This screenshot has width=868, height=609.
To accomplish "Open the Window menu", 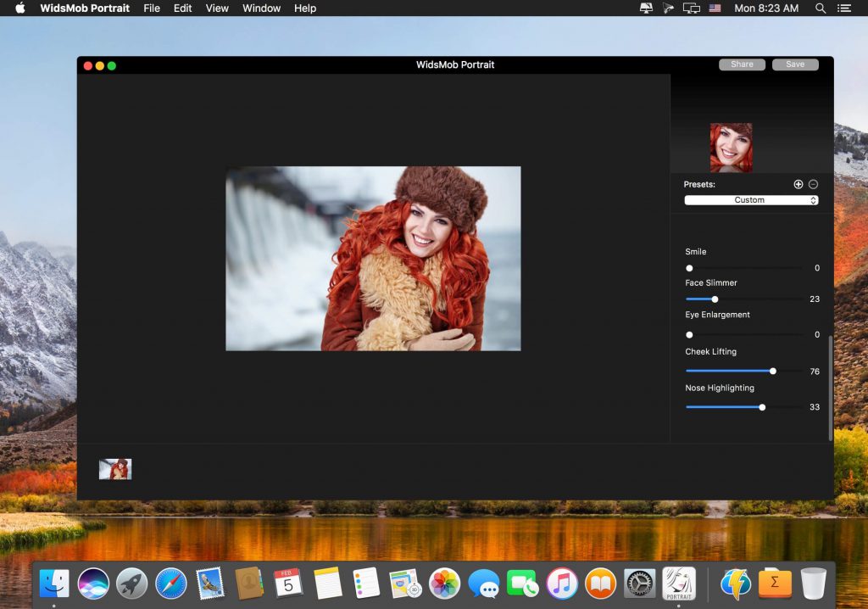I will coord(261,8).
